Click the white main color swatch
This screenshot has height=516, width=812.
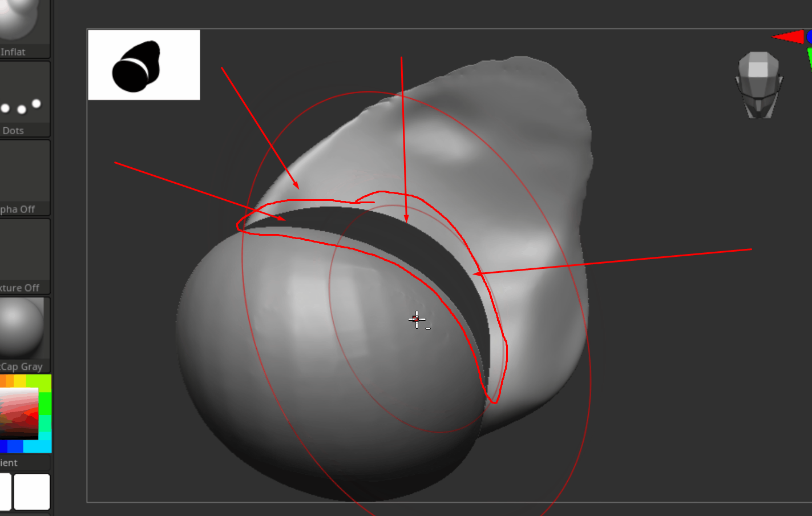(x=32, y=491)
